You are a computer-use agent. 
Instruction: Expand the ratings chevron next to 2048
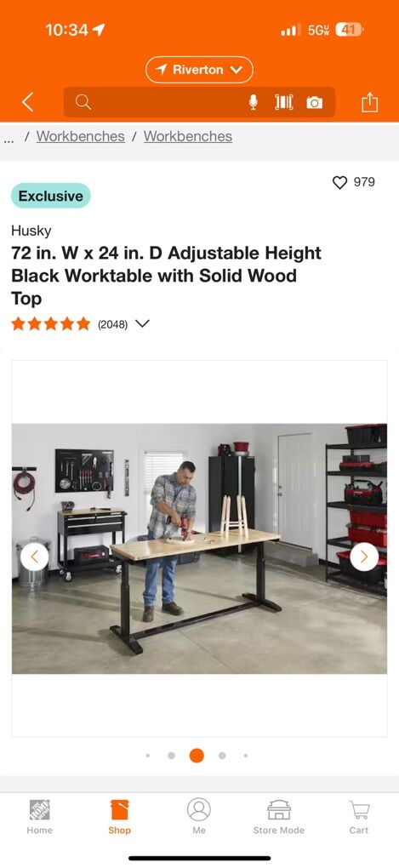(142, 324)
